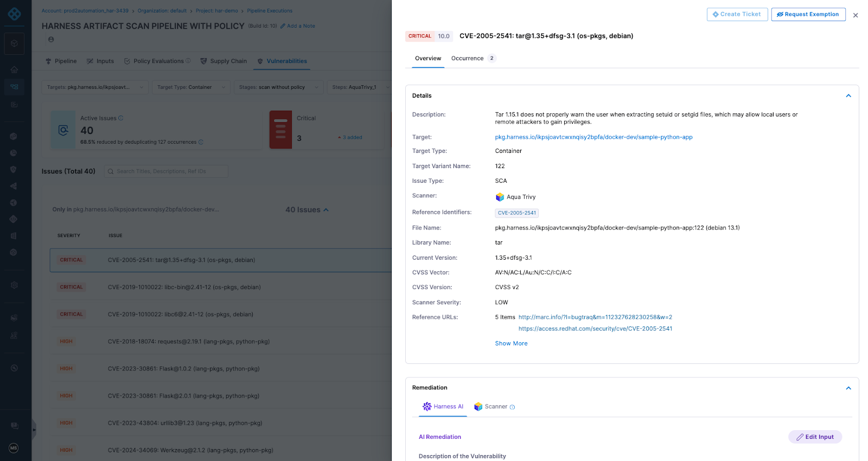The height and width of the screenshot is (461, 868).
Task: Open the Pipeline Executions breadcrumb
Action: [270, 11]
